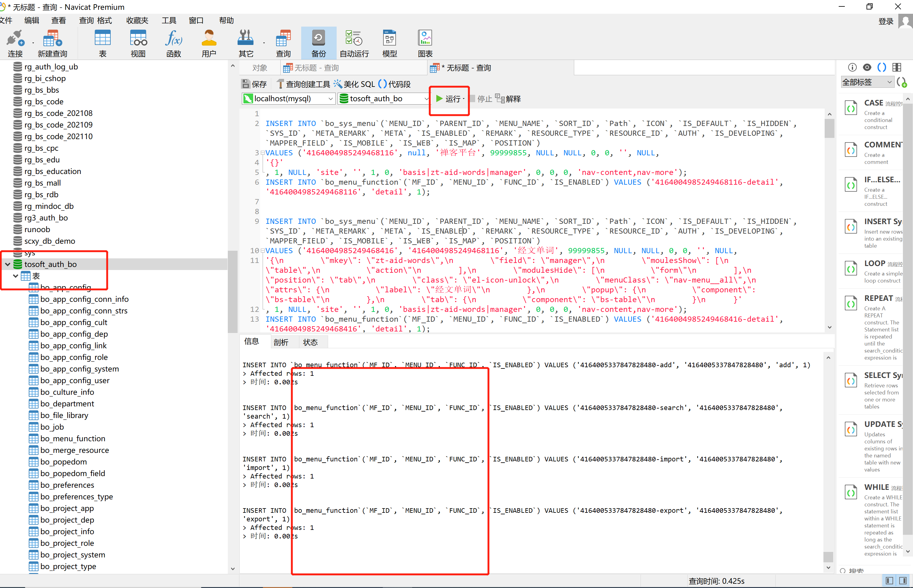Switch to the 剖析 result tab
913x588 pixels.
(x=281, y=342)
